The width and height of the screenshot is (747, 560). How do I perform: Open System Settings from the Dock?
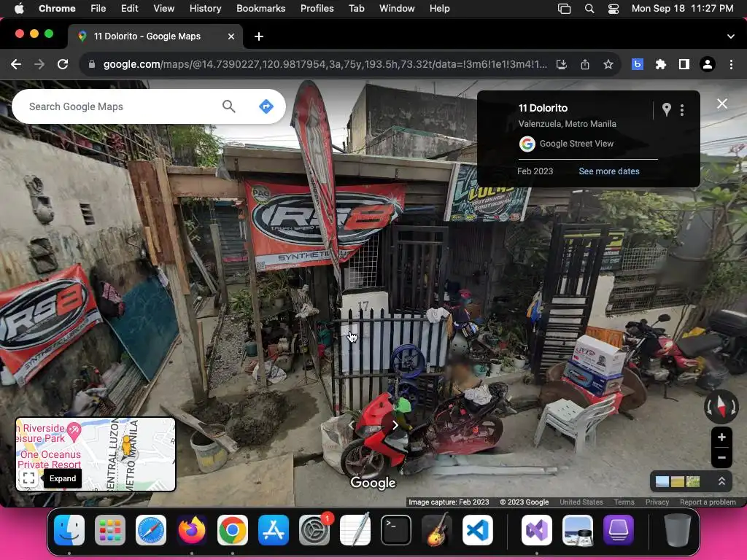[314, 530]
